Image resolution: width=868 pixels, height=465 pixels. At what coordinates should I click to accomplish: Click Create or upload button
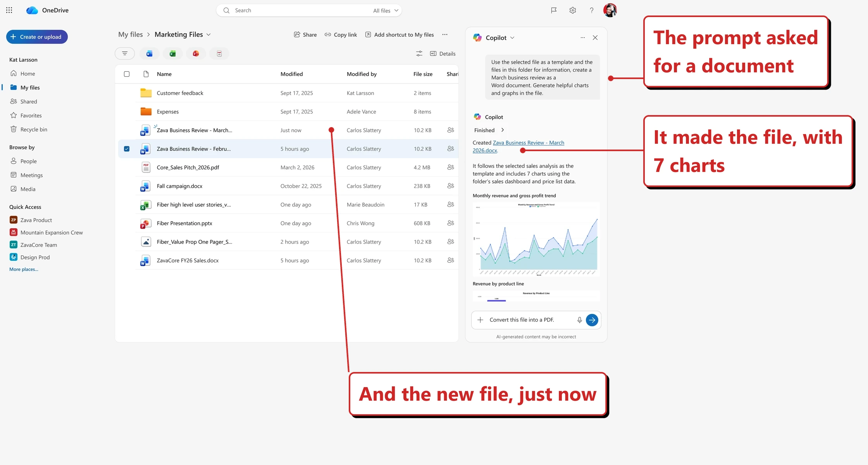(x=37, y=37)
